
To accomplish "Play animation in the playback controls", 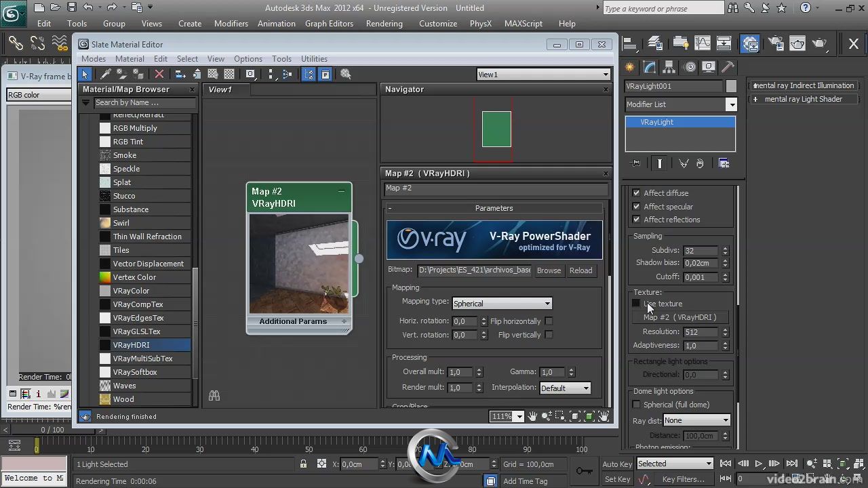I will [758, 464].
